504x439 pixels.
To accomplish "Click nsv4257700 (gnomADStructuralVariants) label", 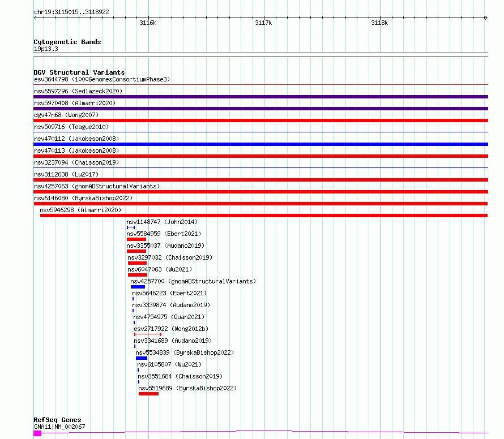I will click(193, 281).
